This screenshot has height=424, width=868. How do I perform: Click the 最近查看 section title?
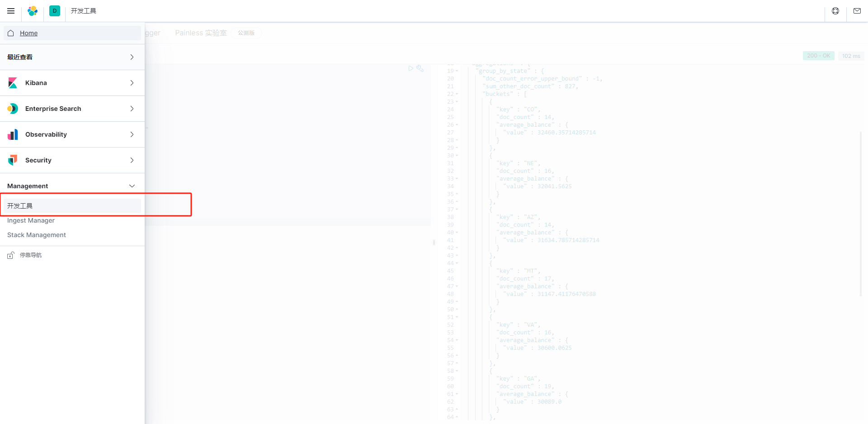(x=20, y=57)
